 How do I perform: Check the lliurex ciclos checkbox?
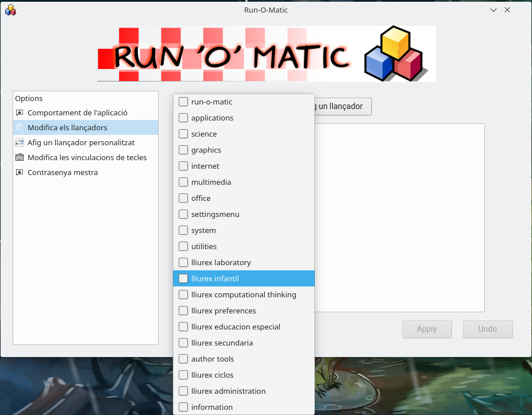click(183, 375)
